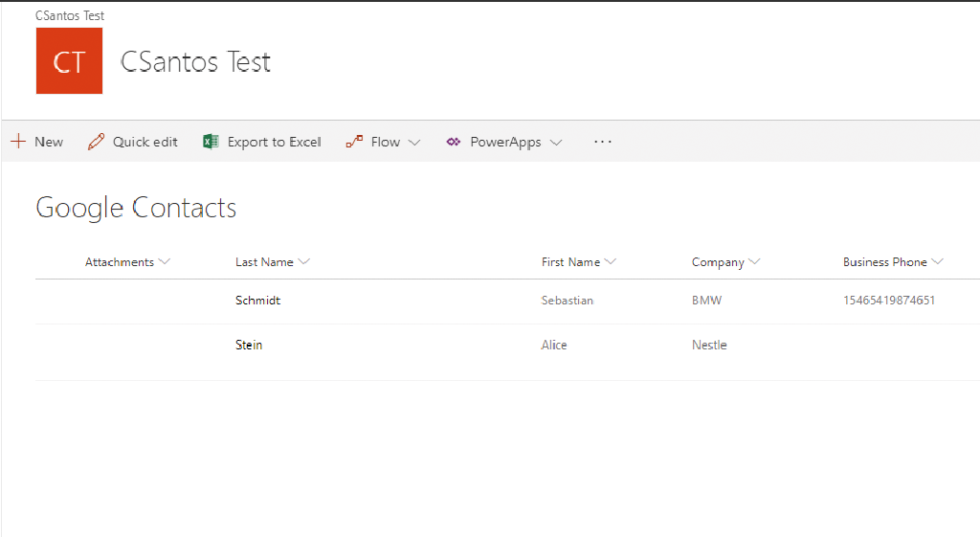
Task: Select the BMW company cell
Action: click(706, 301)
